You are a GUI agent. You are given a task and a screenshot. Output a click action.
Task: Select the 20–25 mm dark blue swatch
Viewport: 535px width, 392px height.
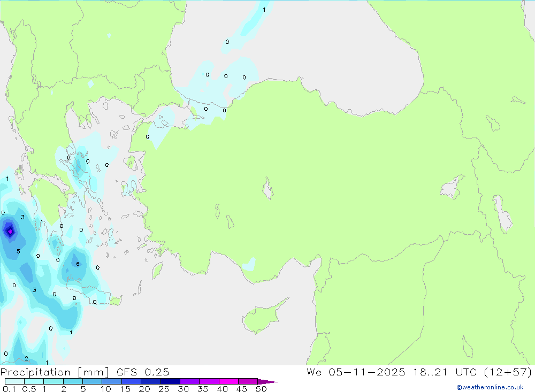pyautogui.click(x=150, y=381)
